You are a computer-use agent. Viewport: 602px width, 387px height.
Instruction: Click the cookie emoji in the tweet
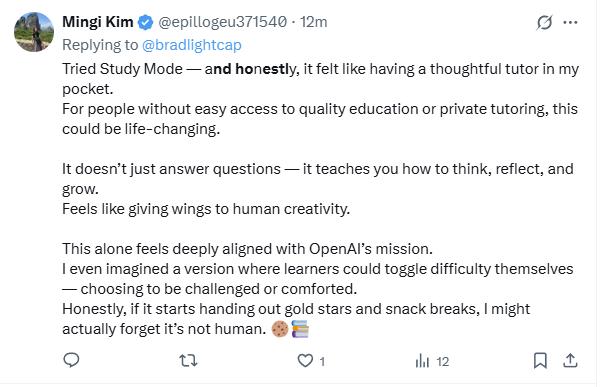click(x=280, y=329)
